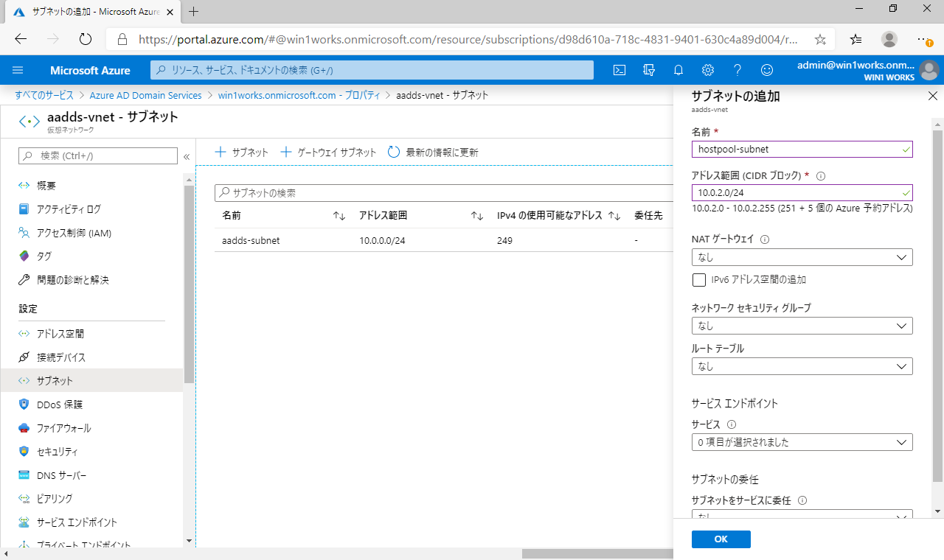Open a new browser tab
Viewport: 944px width, 560px height.
click(194, 11)
